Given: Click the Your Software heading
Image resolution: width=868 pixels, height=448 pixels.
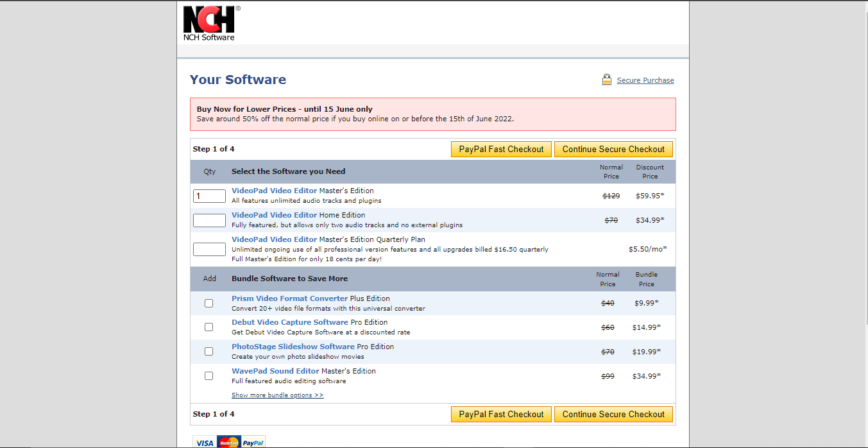Looking at the screenshot, I should coord(238,80).
